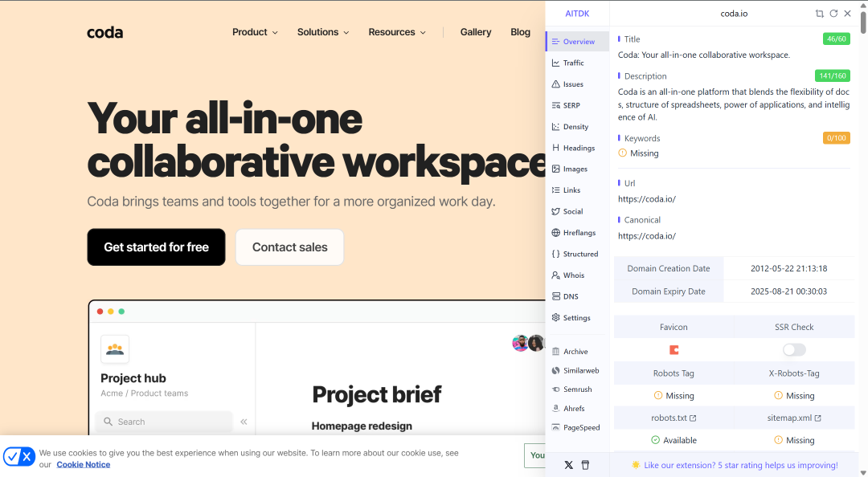Expand the Solutions dropdown menu
The width and height of the screenshot is (868, 477).
(x=323, y=32)
